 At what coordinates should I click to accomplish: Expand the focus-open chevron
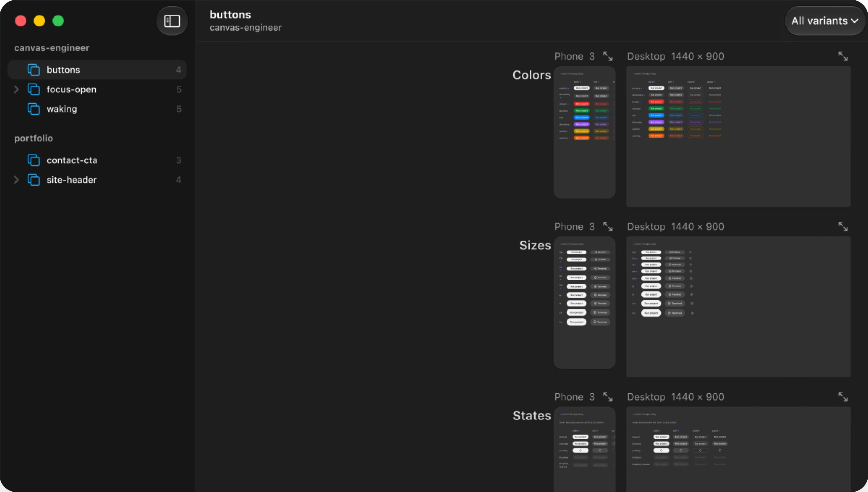(x=16, y=89)
